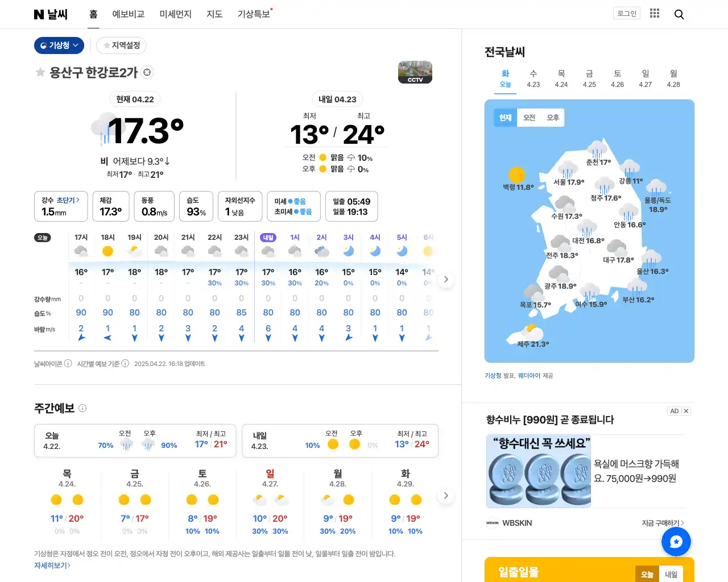Show 내일 in the 일출일몰 panel
The height and width of the screenshot is (582, 728).
(670, 574)
